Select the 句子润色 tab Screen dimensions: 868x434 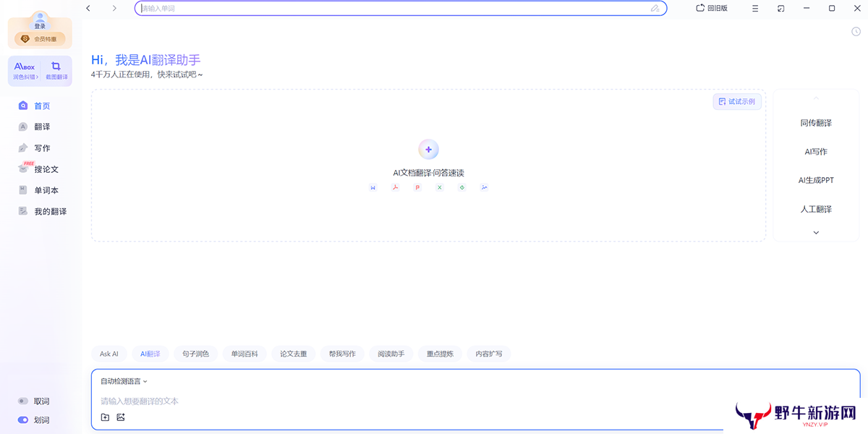pyautogui.click(x=195, y=354)
